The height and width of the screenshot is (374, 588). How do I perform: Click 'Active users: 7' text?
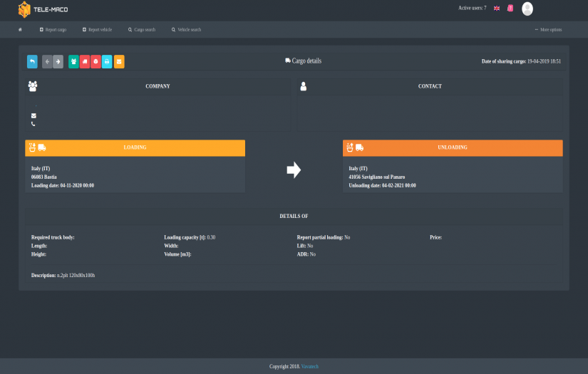click(472, 8)
